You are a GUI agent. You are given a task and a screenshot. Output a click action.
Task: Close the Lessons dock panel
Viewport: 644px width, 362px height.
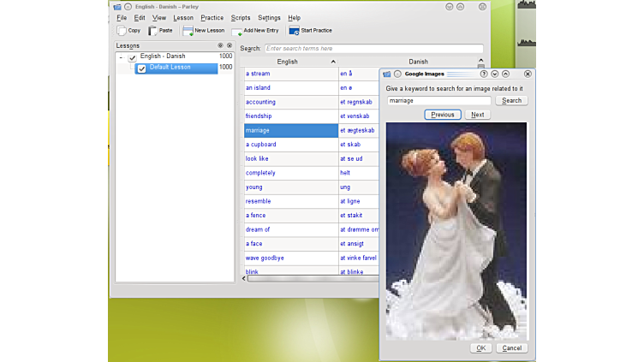click(x=230, y=45)
